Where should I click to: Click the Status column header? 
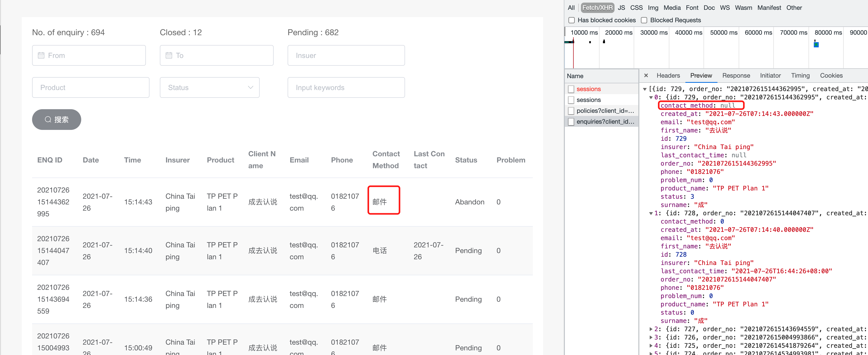466,160
